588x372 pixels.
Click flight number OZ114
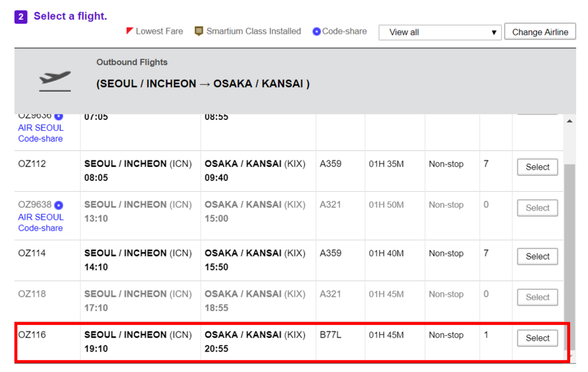tap(32, 253)
